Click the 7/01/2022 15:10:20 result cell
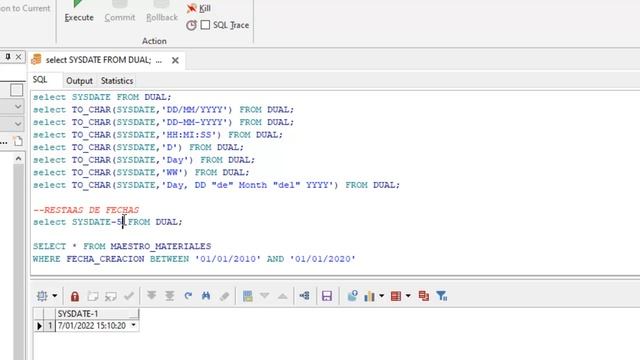The image size is (640, 360). point(92,326)
